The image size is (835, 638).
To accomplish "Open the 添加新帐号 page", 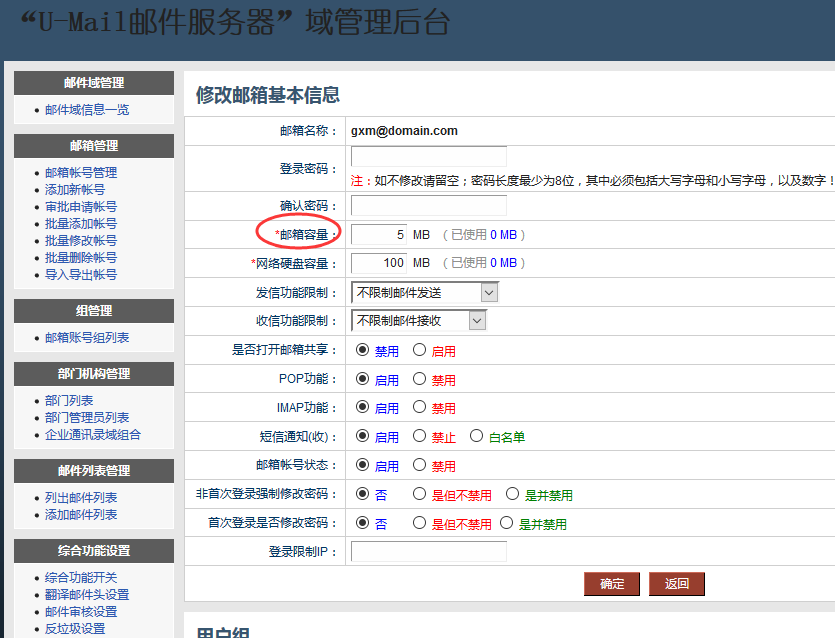I will click(74, 190).
